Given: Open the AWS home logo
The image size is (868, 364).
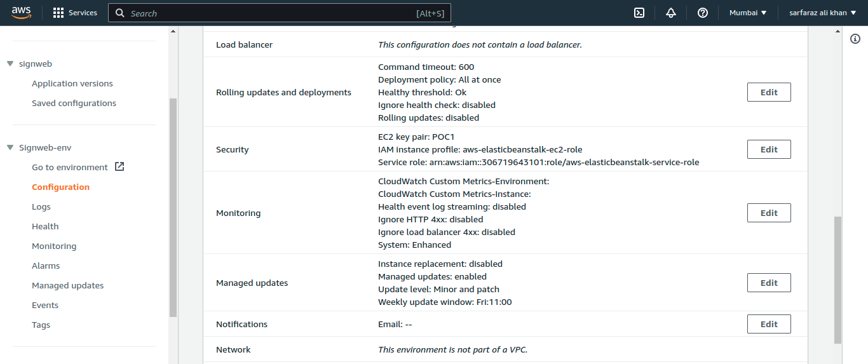Looking at the screenshot, I should click(22, 13).
